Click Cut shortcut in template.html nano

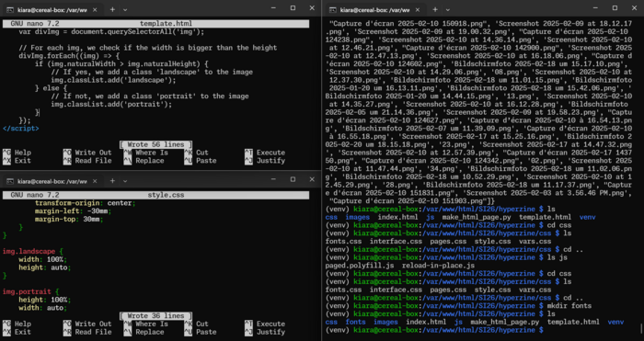[x=196, y=153]
